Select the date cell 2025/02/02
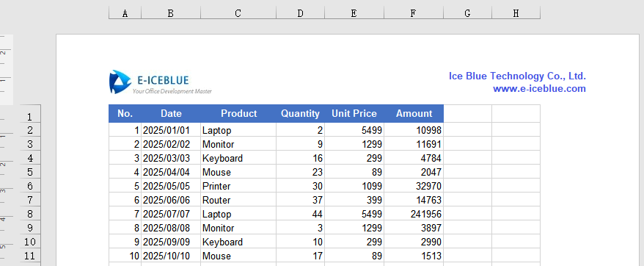The image size is (644, 266). click(171, 144)
